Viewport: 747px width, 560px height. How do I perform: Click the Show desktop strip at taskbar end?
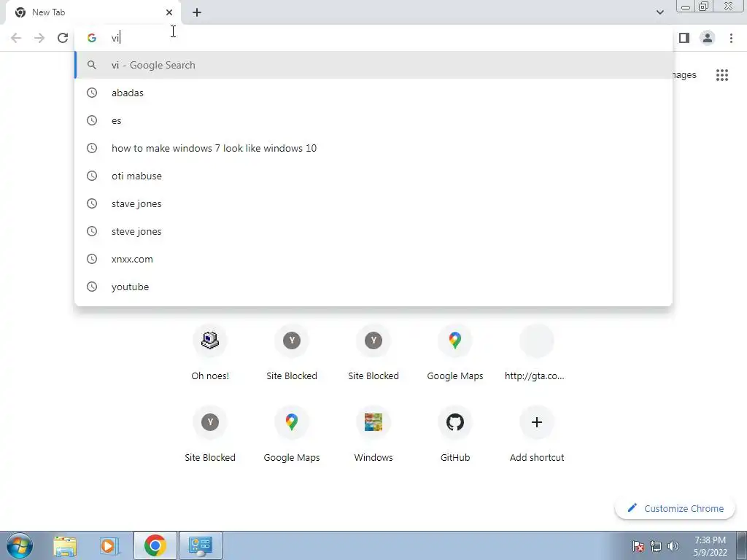741,545
